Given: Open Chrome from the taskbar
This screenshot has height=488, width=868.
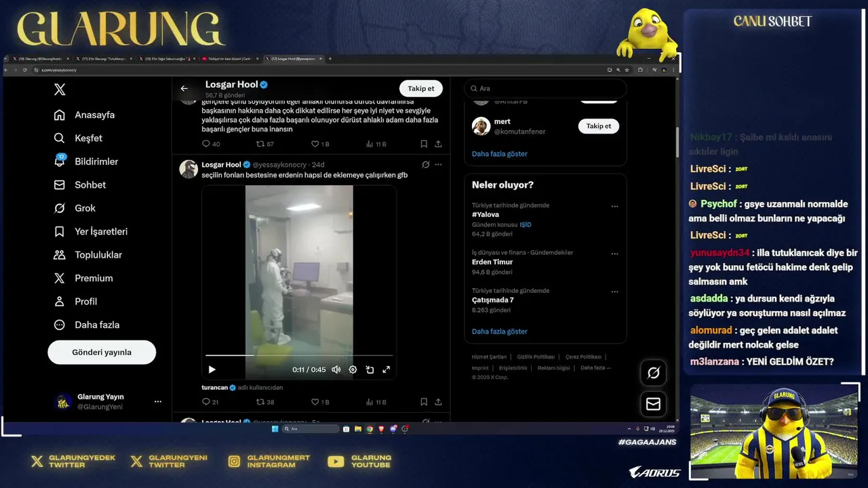Looking at the screenshot, I should pos(370,429).
